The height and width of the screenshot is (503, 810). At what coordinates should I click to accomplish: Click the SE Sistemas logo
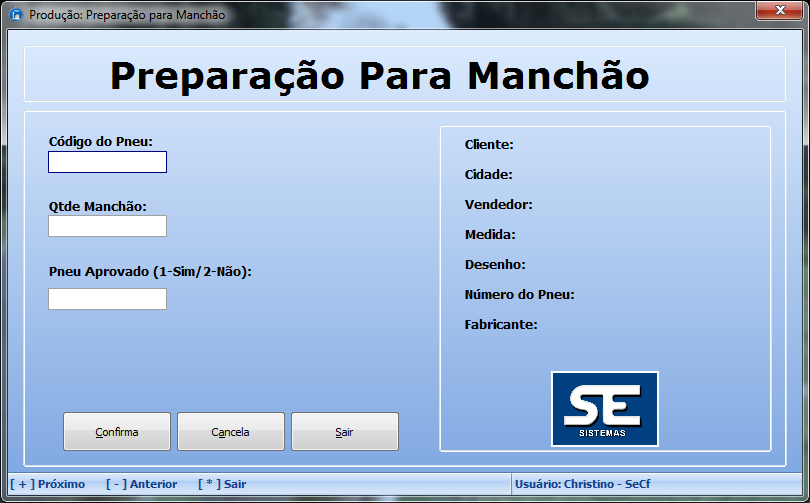pos(604,408)
